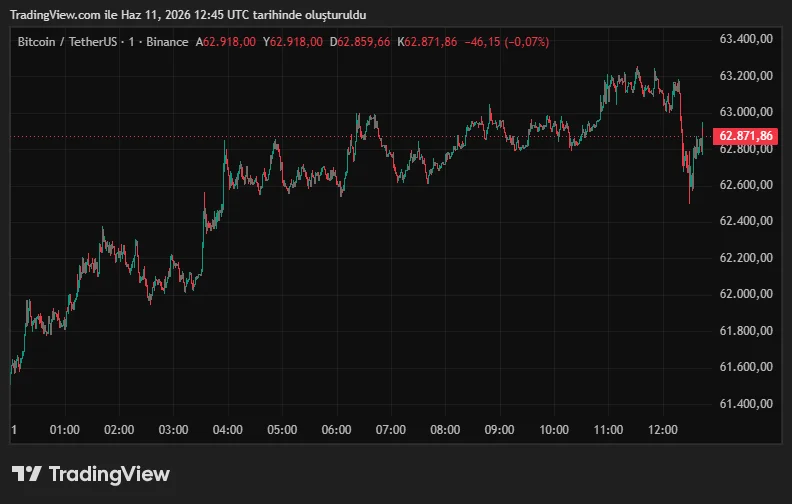Click the opening value A62.918,00
792x504 pixels.
pyautogui.click(x=226, y=42)
